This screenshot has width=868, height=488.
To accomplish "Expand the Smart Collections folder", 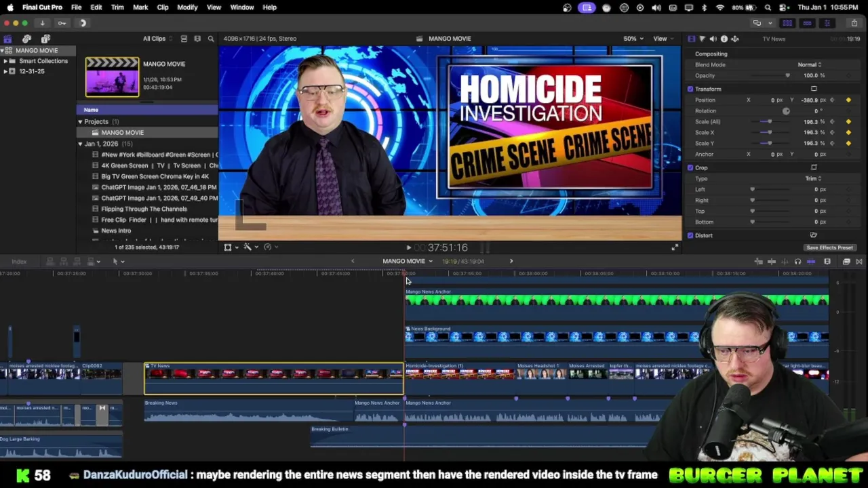I will click(x=5, y=61).
